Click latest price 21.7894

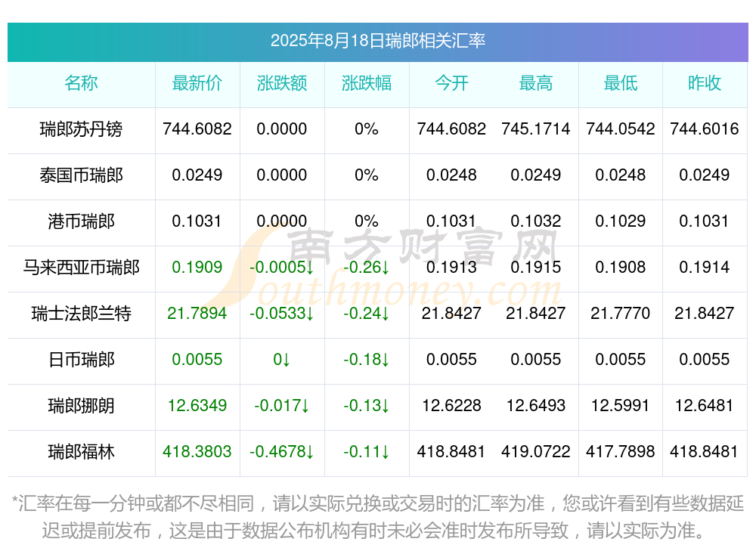197,314
